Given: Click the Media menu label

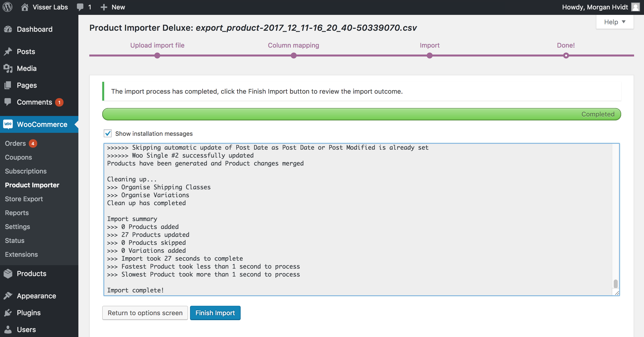Looking at the screenshot, I should click(x=27, y=68).
